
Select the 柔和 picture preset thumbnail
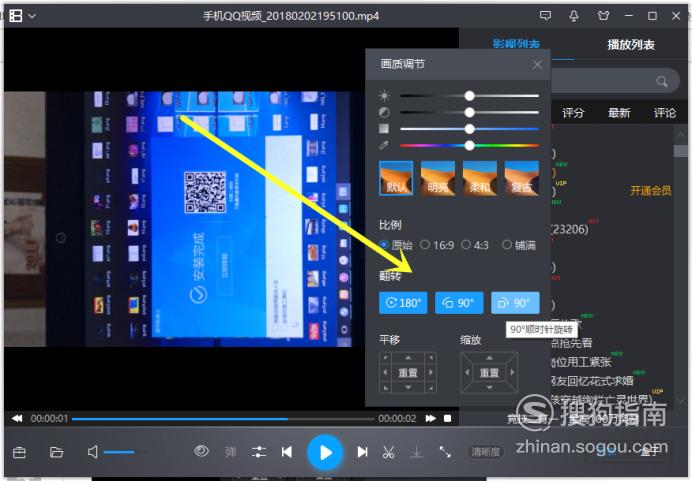coord(480,178)
